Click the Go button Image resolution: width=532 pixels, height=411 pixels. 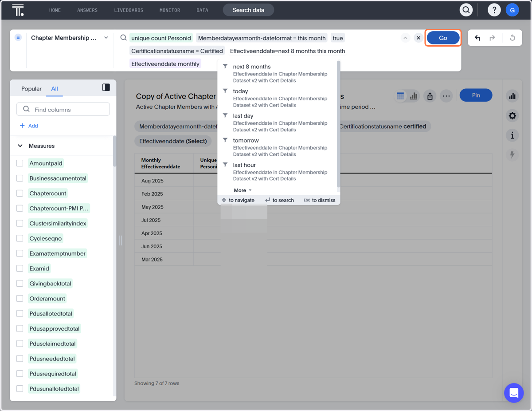click(x=443, y=38)
